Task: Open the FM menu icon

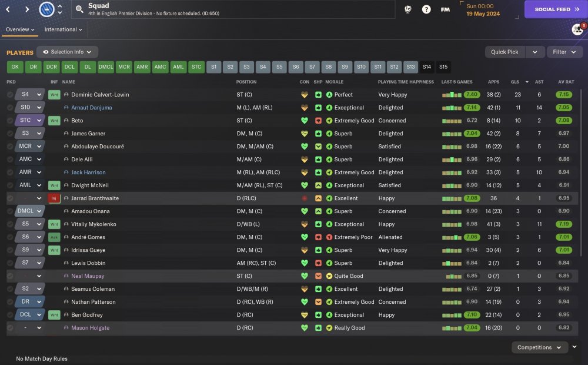Action: pyautogui.click(x=445, y=9)
